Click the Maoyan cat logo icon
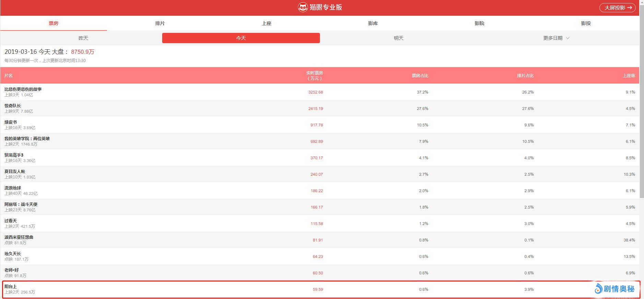 click(302, 8)
